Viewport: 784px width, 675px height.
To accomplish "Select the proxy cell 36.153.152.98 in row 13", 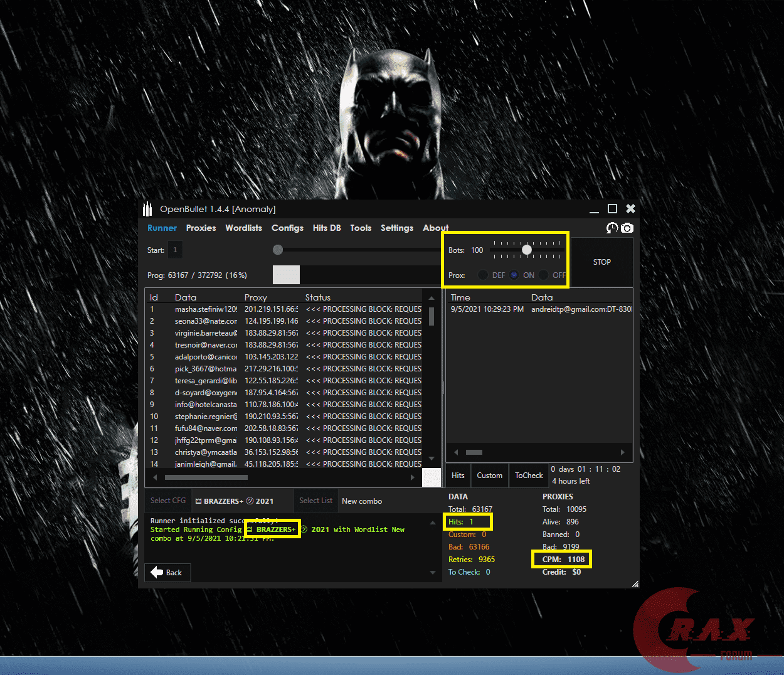I will [271, 452].
